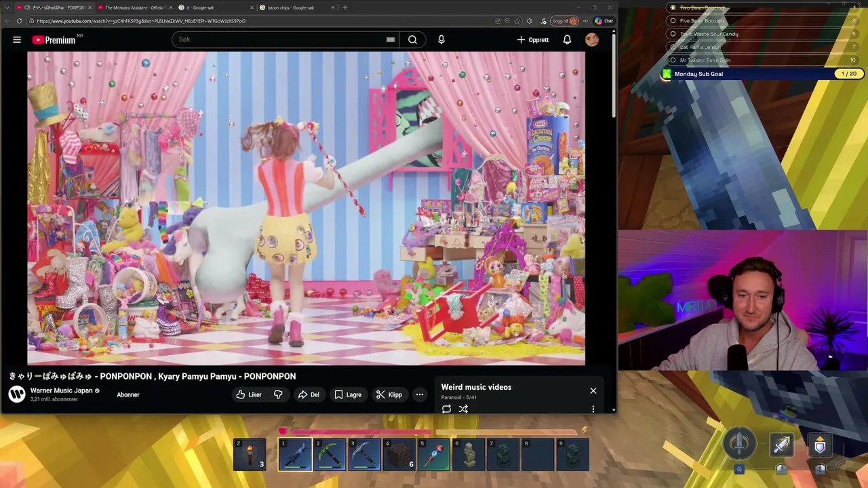Open browser three-dot settings menu
868x488 pixels.
(586, 21)
